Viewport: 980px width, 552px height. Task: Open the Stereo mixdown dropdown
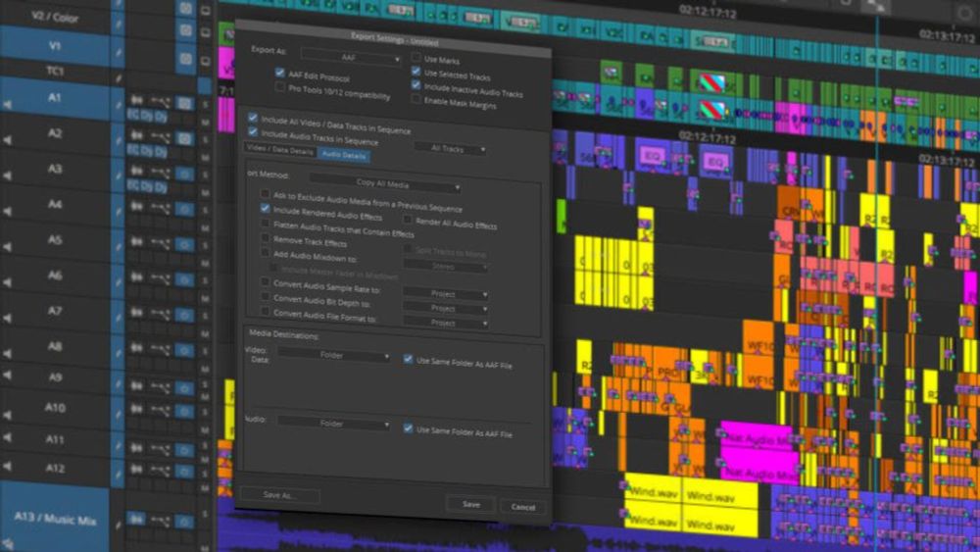click(x=446, y=267)
